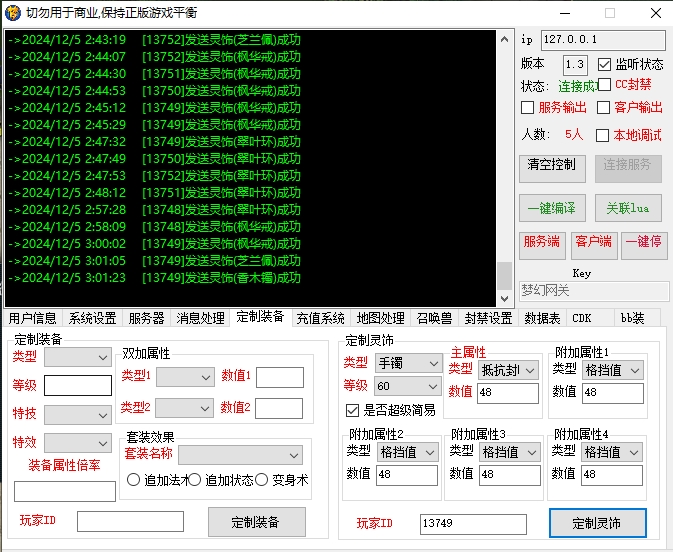Click the 定制灵饰 submit button

tap(597, 523)
